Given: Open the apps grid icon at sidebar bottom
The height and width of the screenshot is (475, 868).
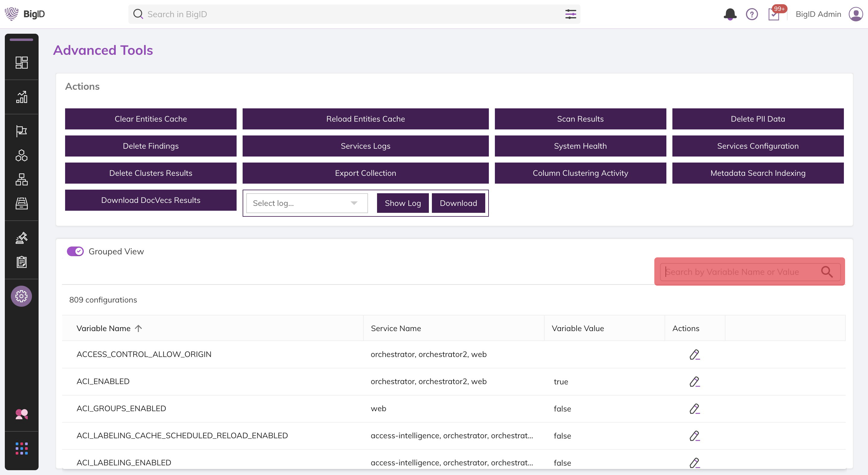Looking at the screenshot, I should click(x=22, y=449).
